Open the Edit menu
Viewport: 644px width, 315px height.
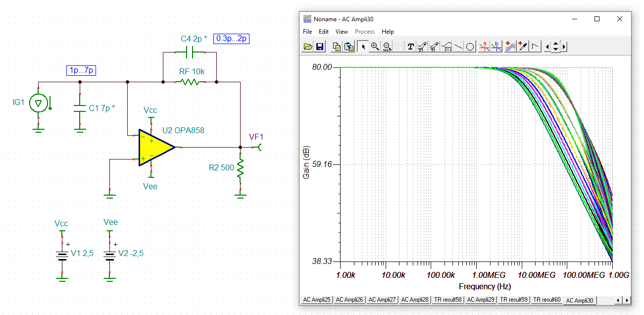(324, 32)
